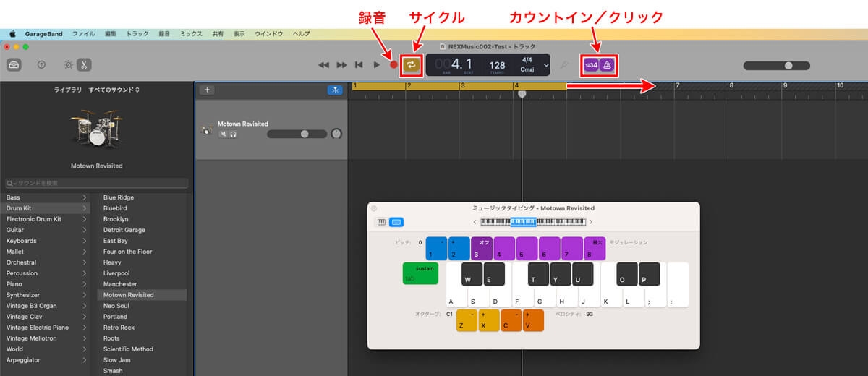Set modulation to maximum with key 8
The image size is (868, 376).
point(595,249)
